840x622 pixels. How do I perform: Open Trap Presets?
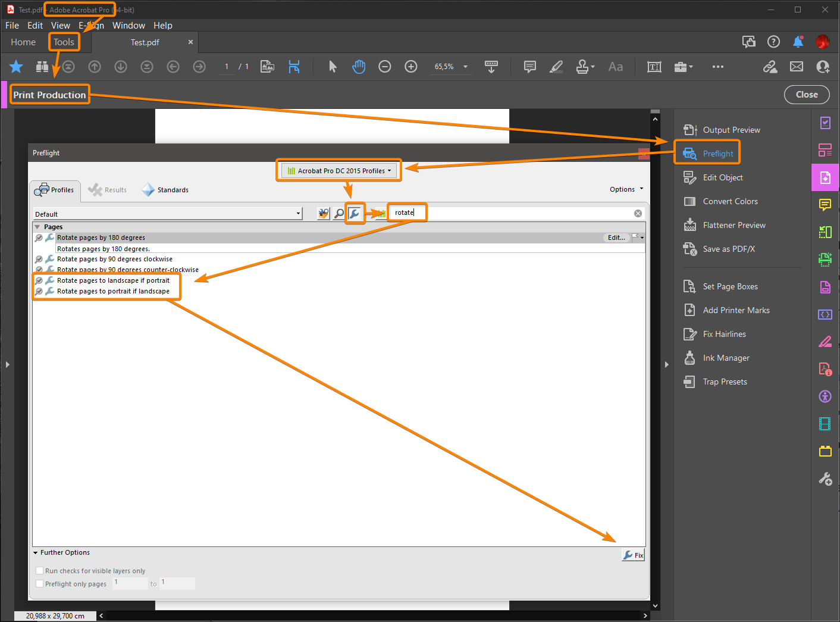coord(725,382)
